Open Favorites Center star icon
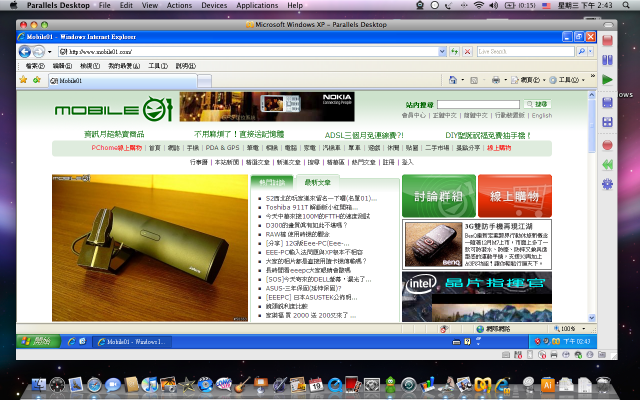Viewport: 640px width, 400px height. point(23,80)
